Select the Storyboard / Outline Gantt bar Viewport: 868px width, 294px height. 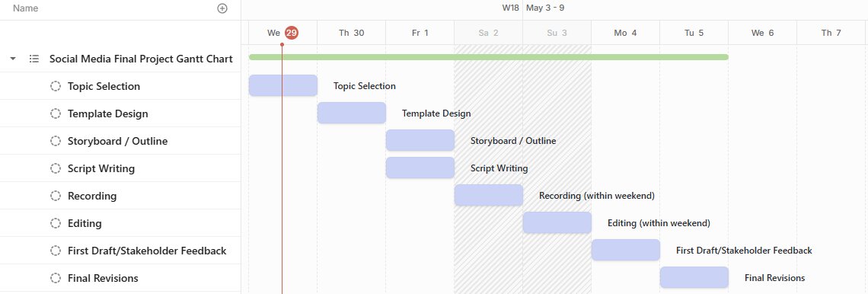[420, 140]
